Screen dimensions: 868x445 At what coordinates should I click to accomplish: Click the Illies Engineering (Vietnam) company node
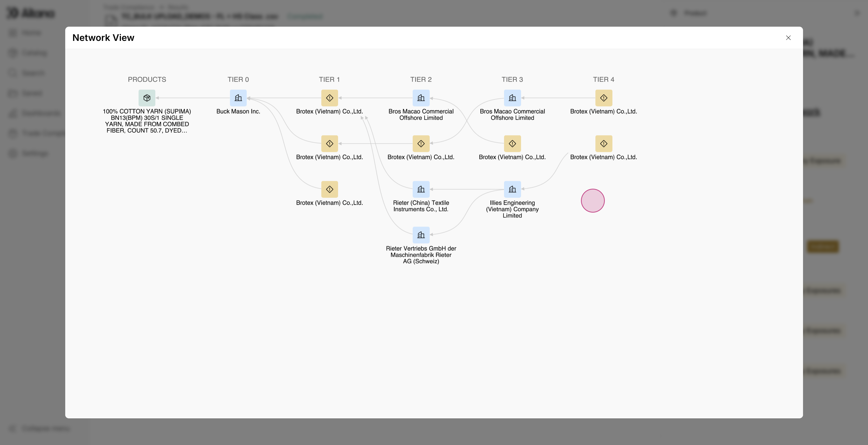(x=512, y=189)
